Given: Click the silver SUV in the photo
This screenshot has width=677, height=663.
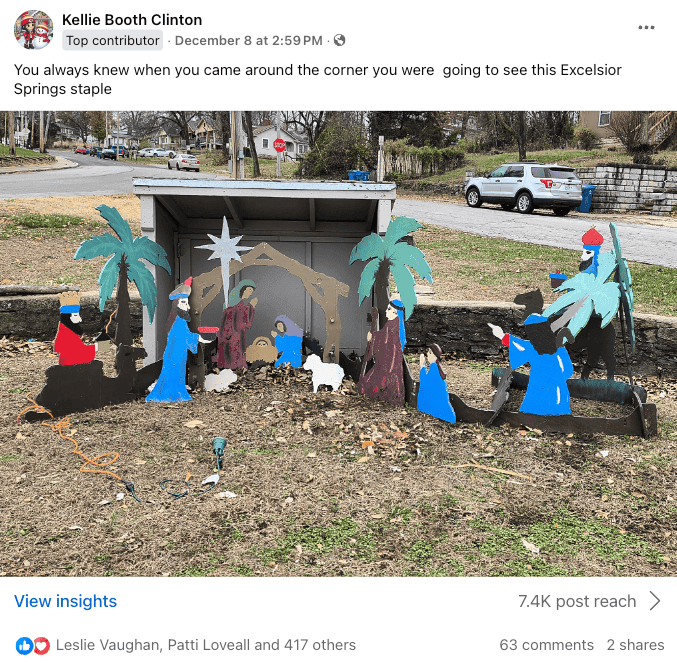Looking at the screenshot, I should tap(524, 189).
